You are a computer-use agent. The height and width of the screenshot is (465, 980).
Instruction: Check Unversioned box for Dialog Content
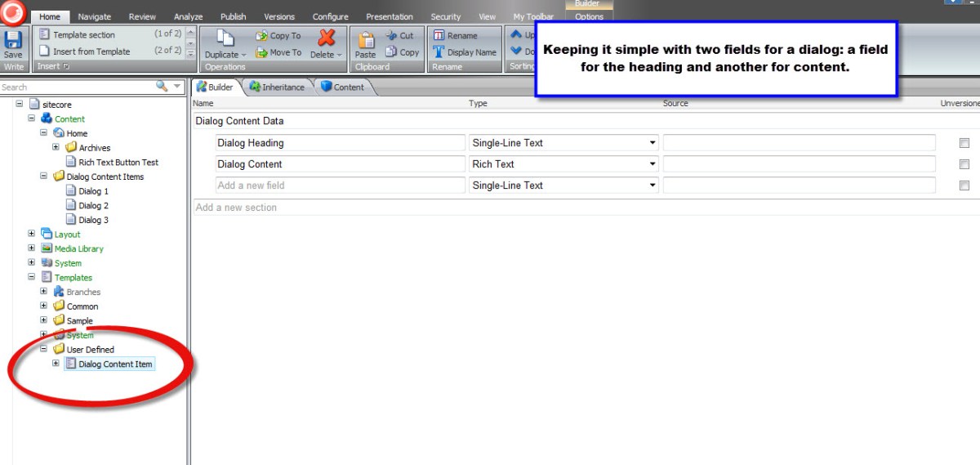click(x=964, y=164)
